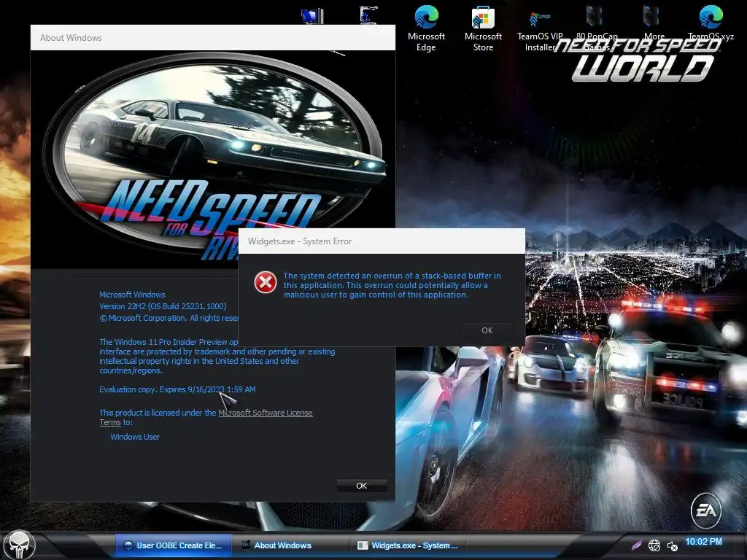Open the More desktop folder icon
This screenshot has width=747, height=560.
tap(654, 24)
